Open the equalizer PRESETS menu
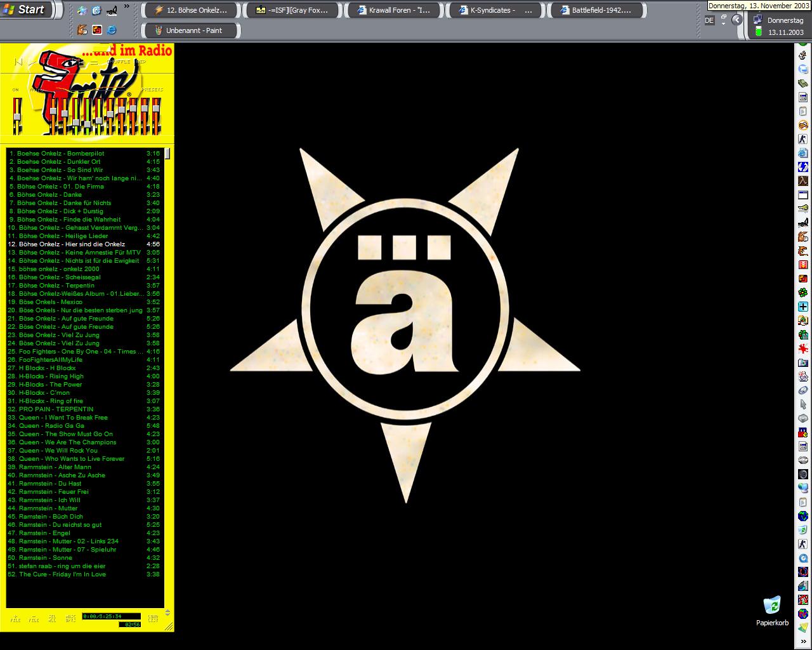 (152, 90)
